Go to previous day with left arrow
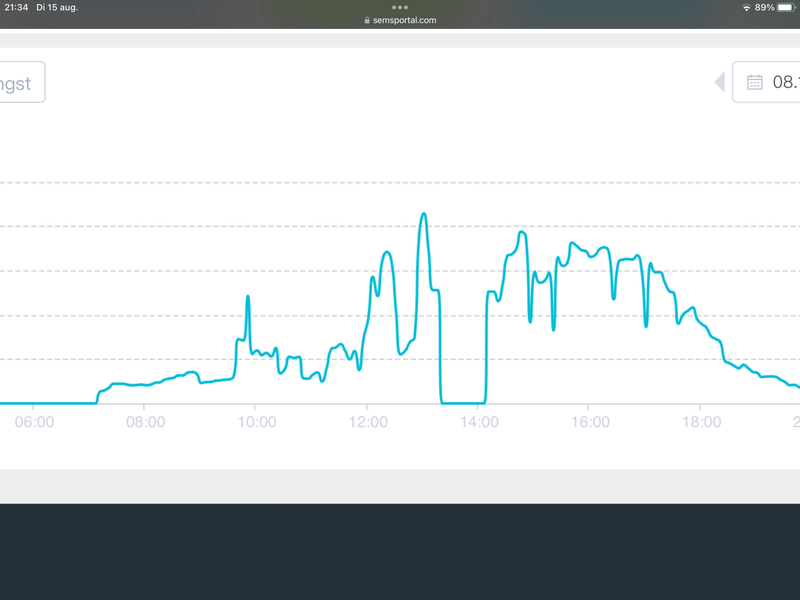 click(719, 82)
